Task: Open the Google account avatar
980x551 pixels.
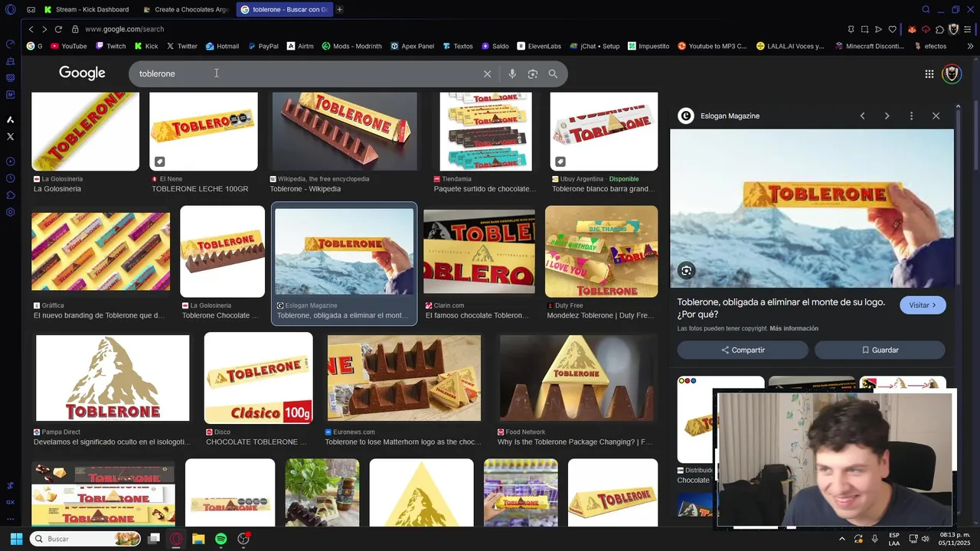Action: [x=952, y=73]
